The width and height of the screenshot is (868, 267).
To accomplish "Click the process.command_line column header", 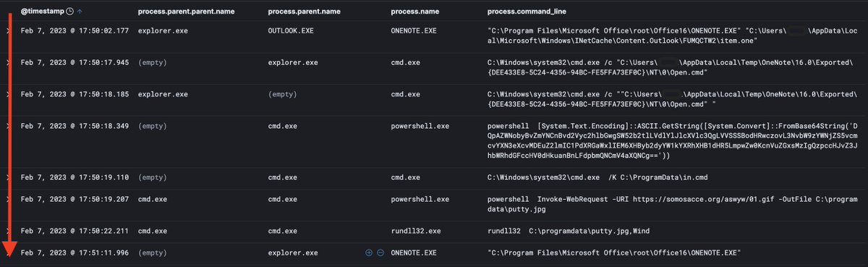I will click(x=527, y=12).
